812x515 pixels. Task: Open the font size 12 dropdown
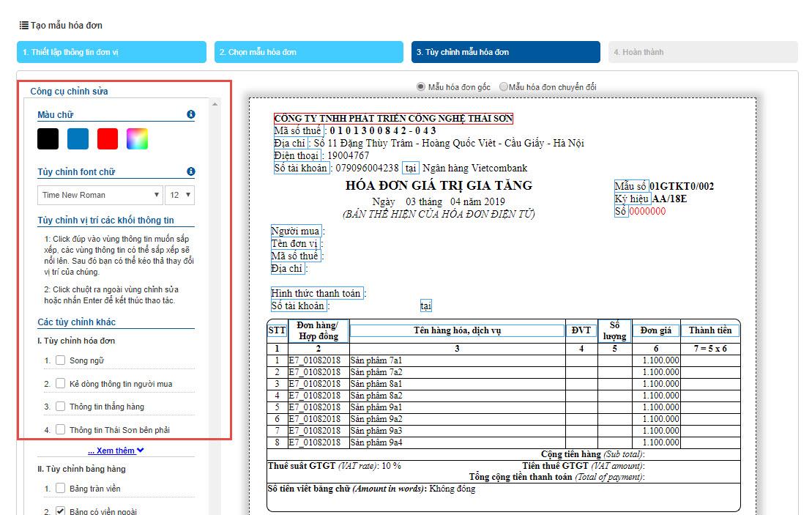point(180,195)
